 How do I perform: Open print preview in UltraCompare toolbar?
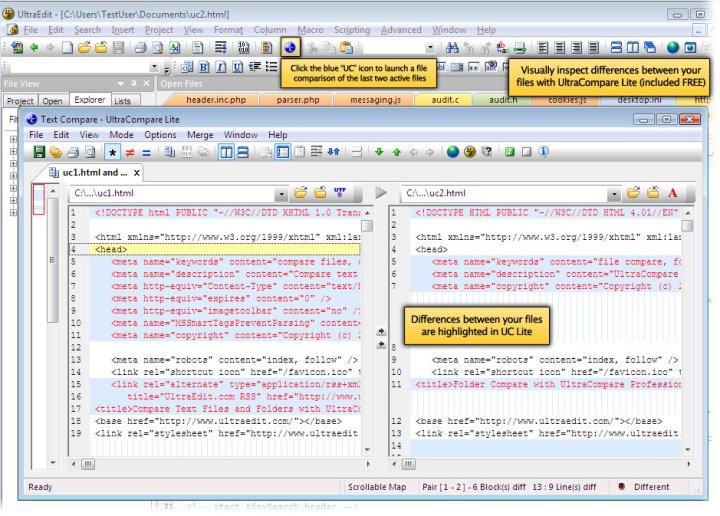[x=90, y=152]
